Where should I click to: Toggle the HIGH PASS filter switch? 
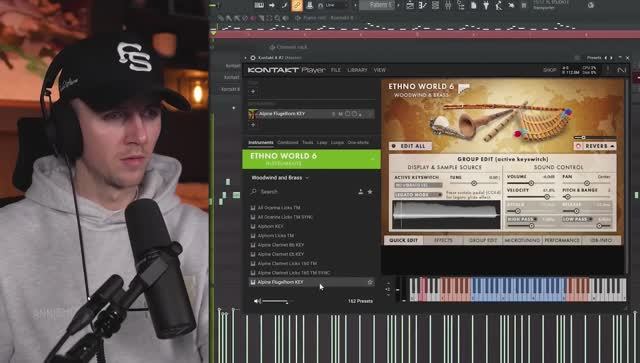point(522,219)
